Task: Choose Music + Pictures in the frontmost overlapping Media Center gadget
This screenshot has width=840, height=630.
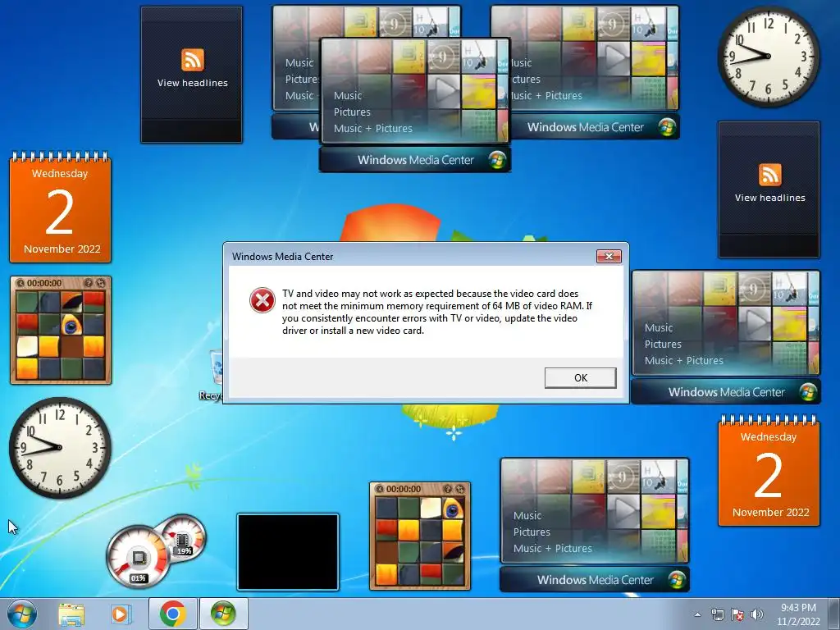Action: (373, 129)
